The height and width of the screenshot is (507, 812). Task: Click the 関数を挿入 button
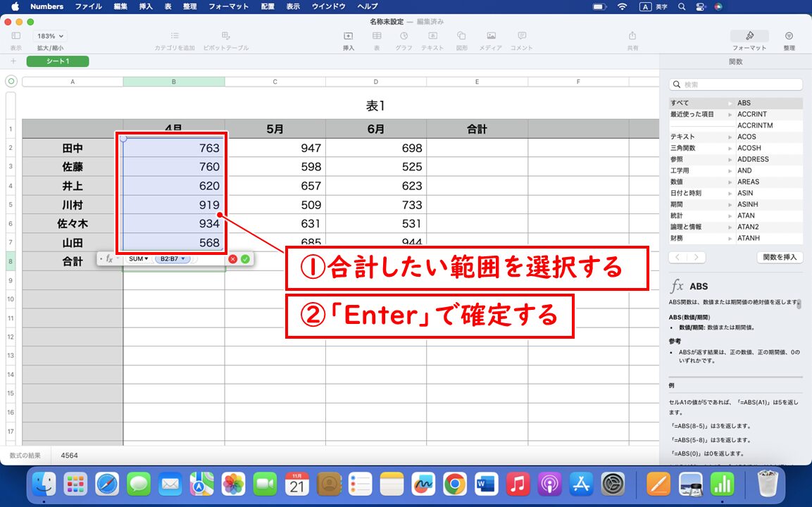coord(779,256)
